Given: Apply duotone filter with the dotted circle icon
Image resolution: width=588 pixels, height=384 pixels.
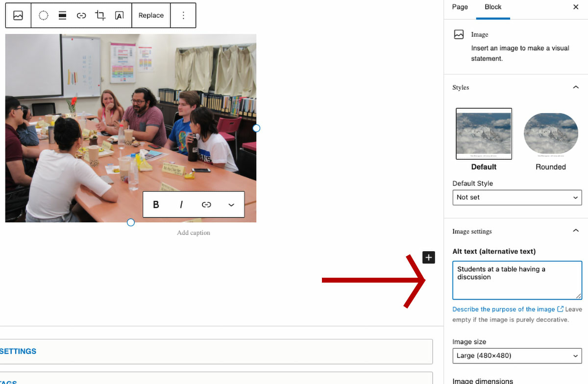Looking at the screenshot, I should pyautogui.click(x=44, y=15).
